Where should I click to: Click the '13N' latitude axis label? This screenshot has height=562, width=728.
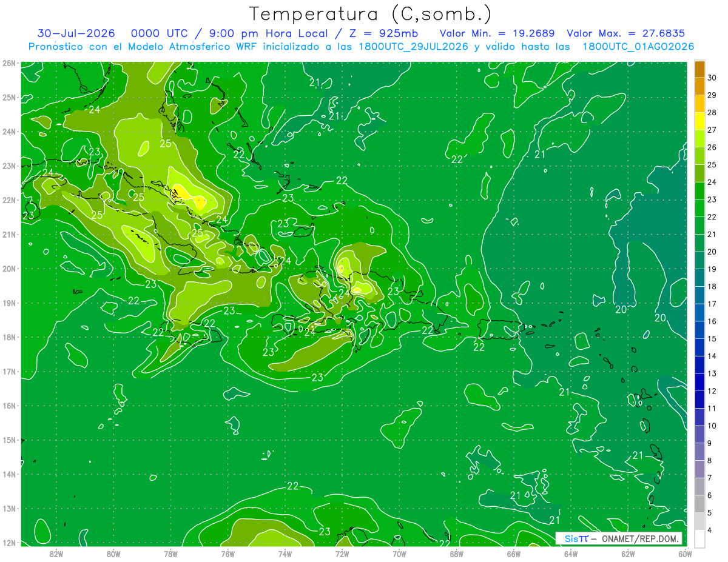[x=8, y=509]
